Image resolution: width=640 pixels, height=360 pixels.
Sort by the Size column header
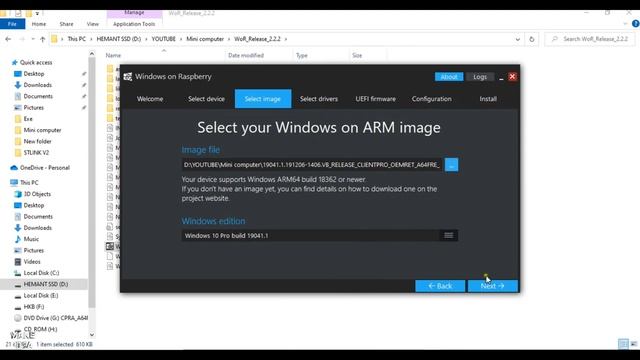click(x=357, y=56)
